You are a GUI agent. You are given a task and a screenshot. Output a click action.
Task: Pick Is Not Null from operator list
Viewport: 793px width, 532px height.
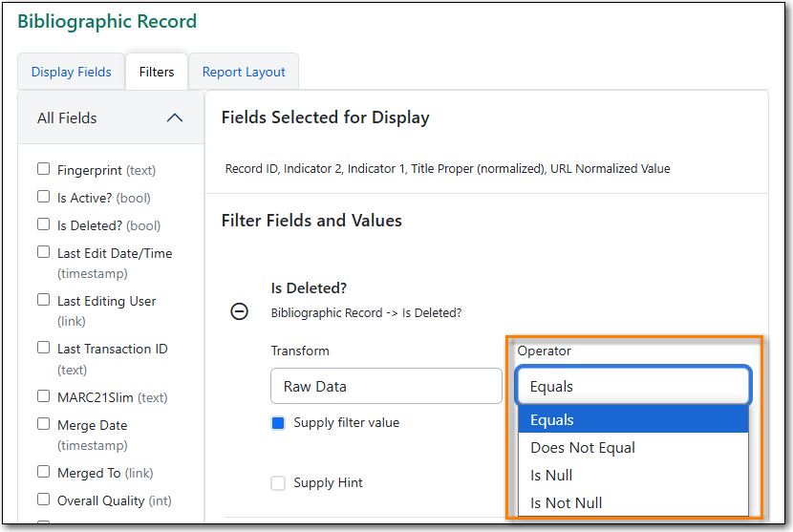coord(567,503)
